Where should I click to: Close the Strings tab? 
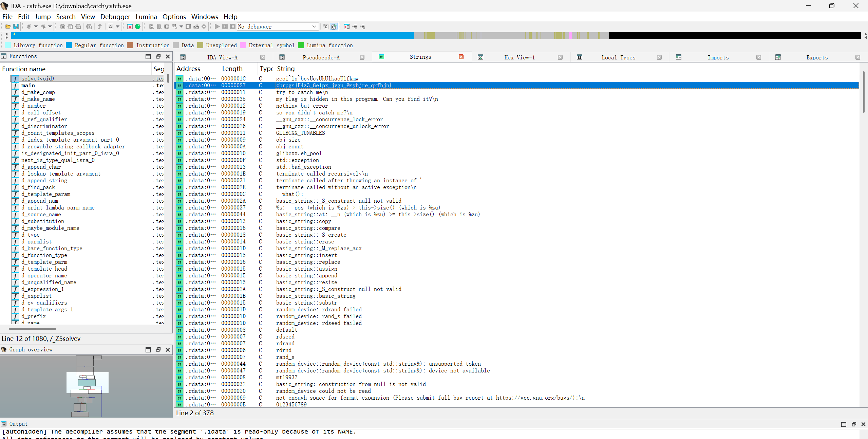coord(461,57)
